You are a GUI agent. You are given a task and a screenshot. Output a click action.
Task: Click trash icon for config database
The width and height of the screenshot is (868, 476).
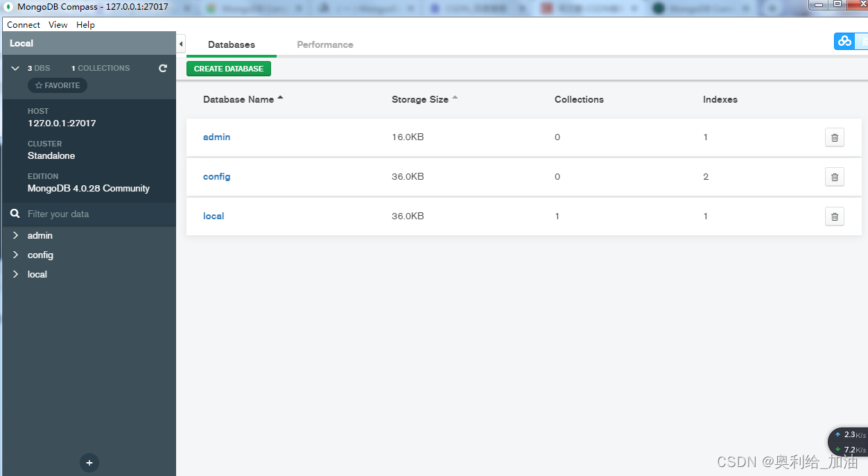pos(834,177)
